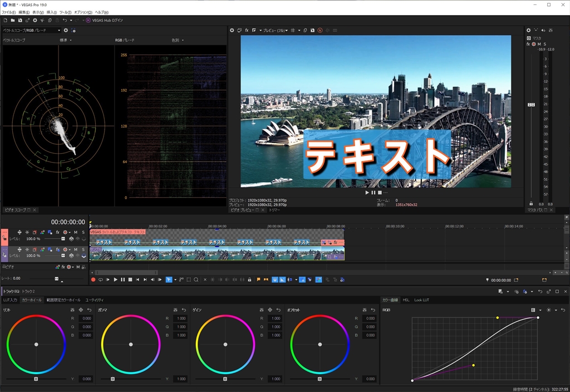Click the Gamma Y luminance slider handle
570x392 pixels.
112,379
